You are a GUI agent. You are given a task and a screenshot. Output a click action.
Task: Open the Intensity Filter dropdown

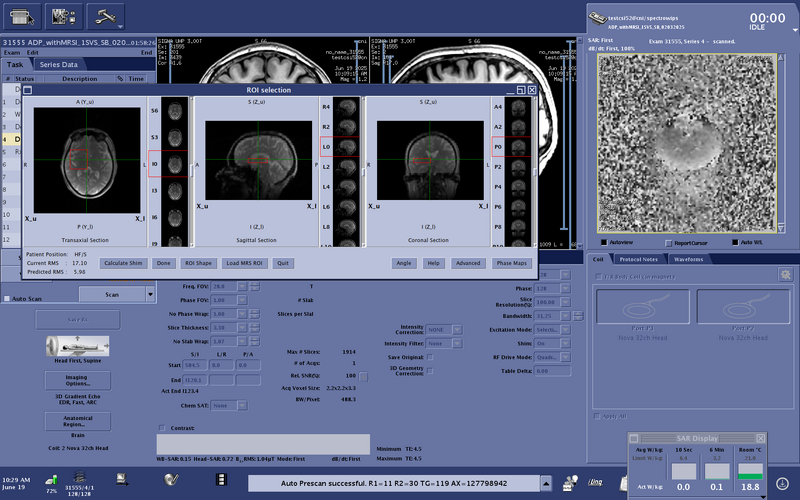point(457,343)
